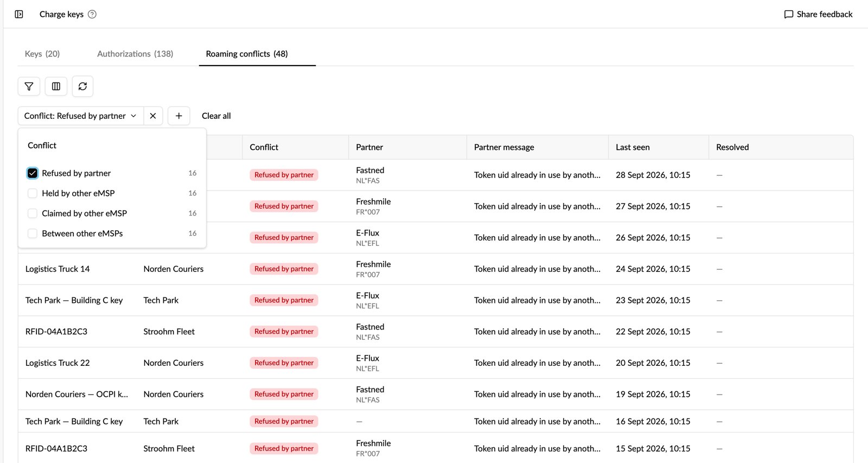
Task: Switch to Keys (20) tab
Action: pos(42,54)
